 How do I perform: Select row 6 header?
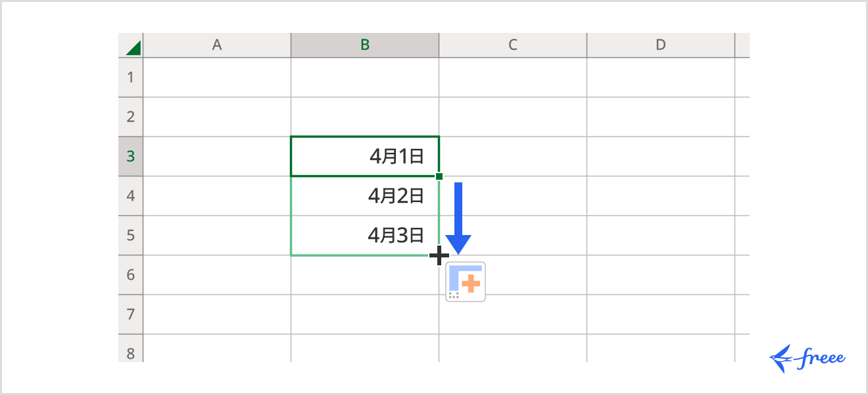130,275
